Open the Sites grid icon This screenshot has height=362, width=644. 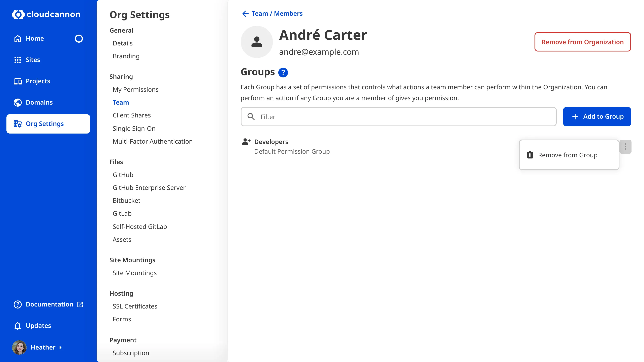coord(18,60)
